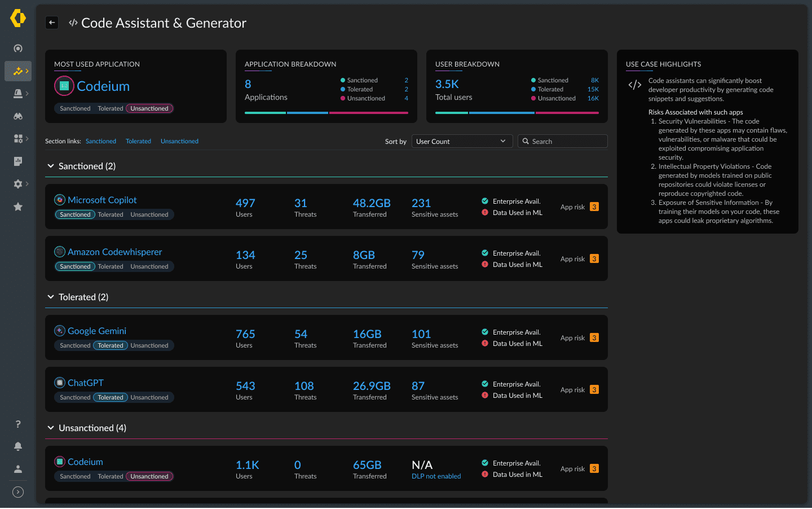Set ChatGPT to Sanctioned
This screenshot has height=509, width=812.
pyautogui.click(x=75, y=397)
